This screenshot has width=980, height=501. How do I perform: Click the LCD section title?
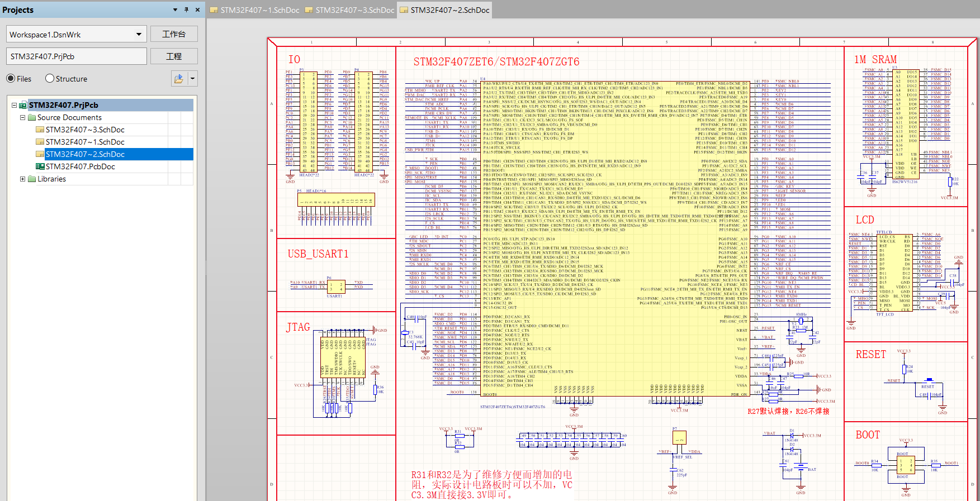[865, 220]
